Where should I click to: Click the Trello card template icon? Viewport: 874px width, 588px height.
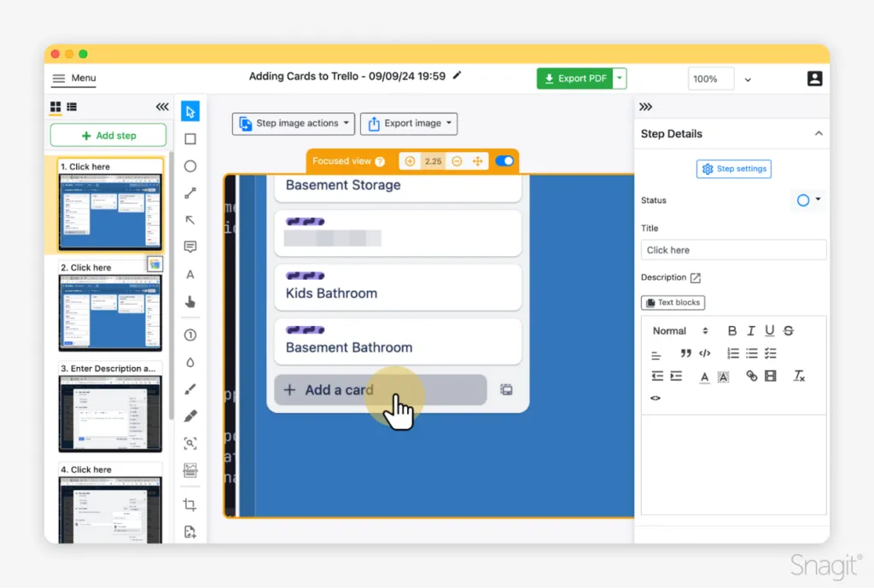[506, 390]
